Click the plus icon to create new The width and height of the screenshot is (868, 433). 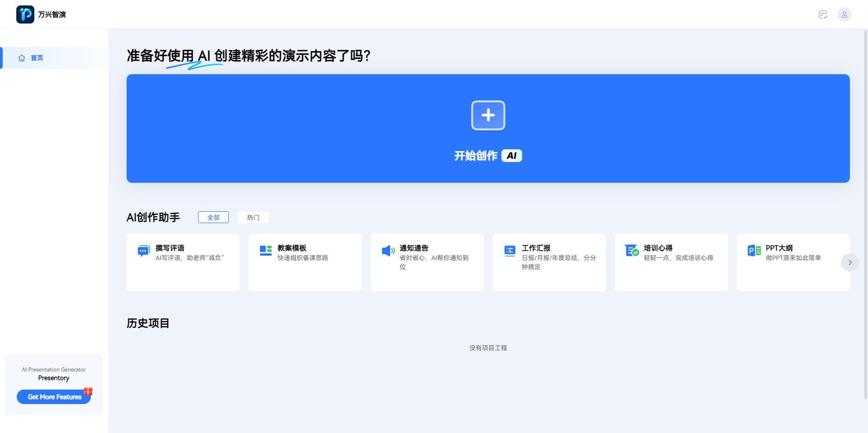point(488,115)
